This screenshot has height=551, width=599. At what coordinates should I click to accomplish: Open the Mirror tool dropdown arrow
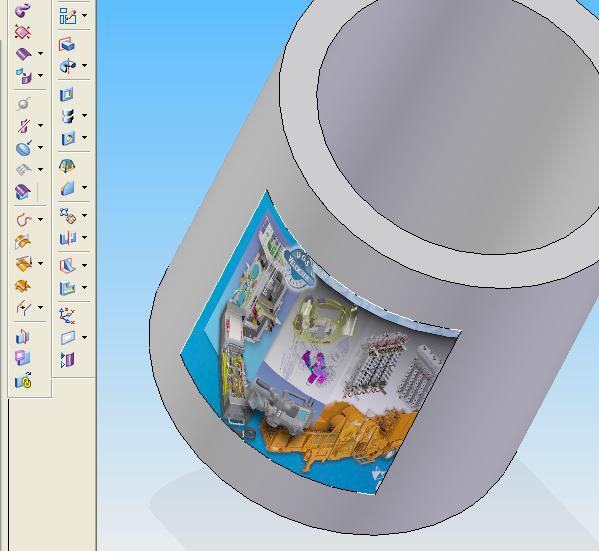click(x=84, y=237)
